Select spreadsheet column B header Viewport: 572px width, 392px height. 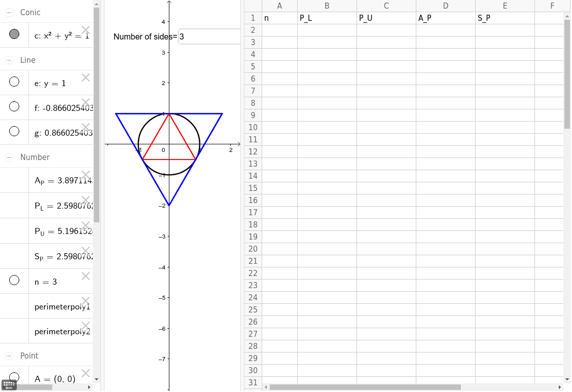(x=327, y=6)
